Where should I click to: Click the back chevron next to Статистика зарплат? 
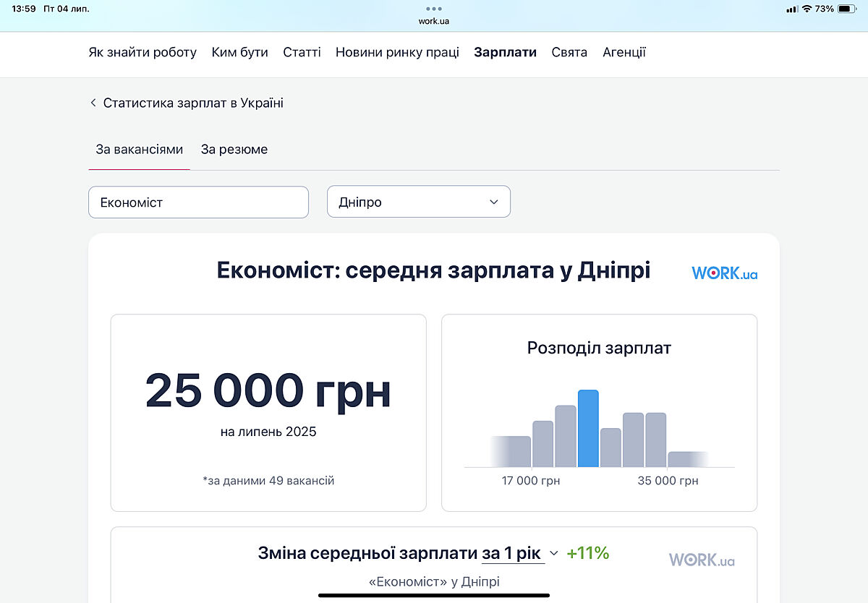[93, 103]
